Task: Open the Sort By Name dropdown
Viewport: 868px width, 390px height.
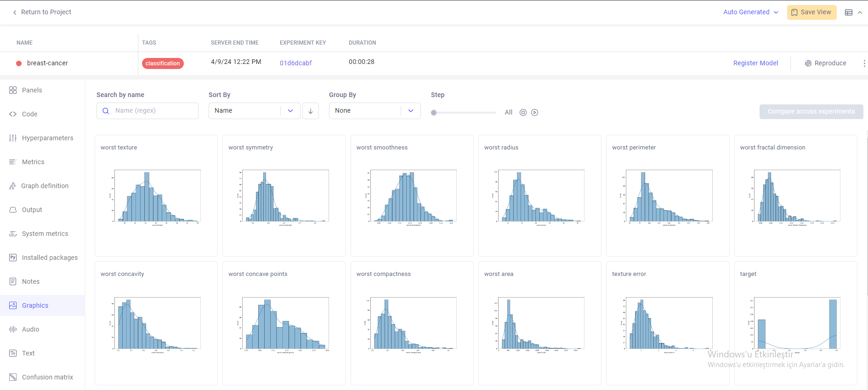Action: coord(255,111)
